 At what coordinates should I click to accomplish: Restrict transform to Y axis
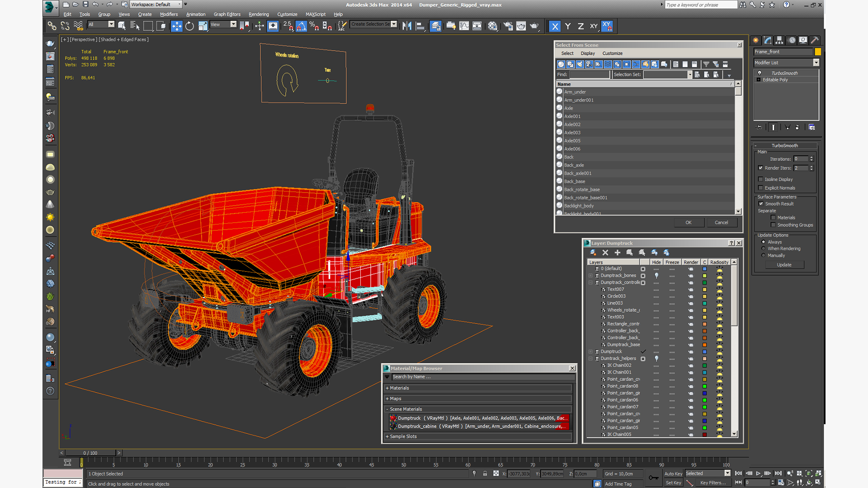568,26
